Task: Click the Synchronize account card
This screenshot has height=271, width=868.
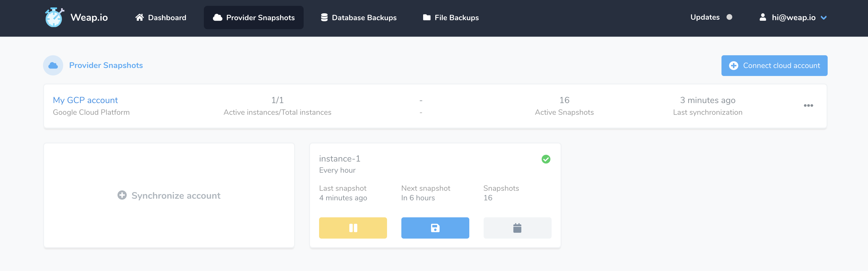Action: (169, 196)
